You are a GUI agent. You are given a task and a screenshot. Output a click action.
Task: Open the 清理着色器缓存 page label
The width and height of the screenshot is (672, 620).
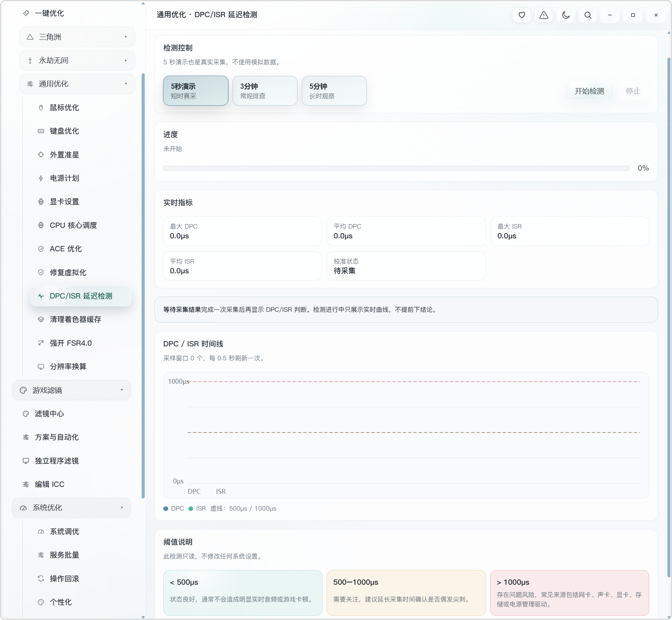(x=76, y=319)
